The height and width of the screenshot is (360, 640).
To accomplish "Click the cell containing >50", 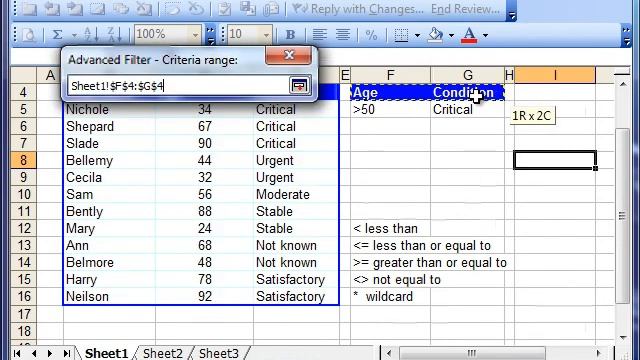I will tap(391, 109).
